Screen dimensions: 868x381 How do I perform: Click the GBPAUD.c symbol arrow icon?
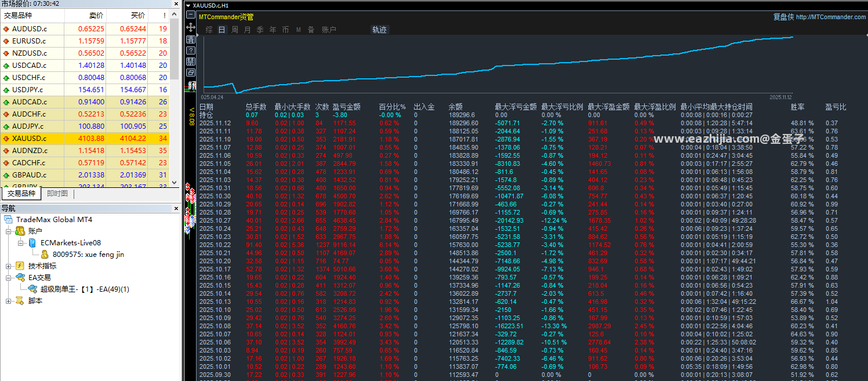pos(6,175)
